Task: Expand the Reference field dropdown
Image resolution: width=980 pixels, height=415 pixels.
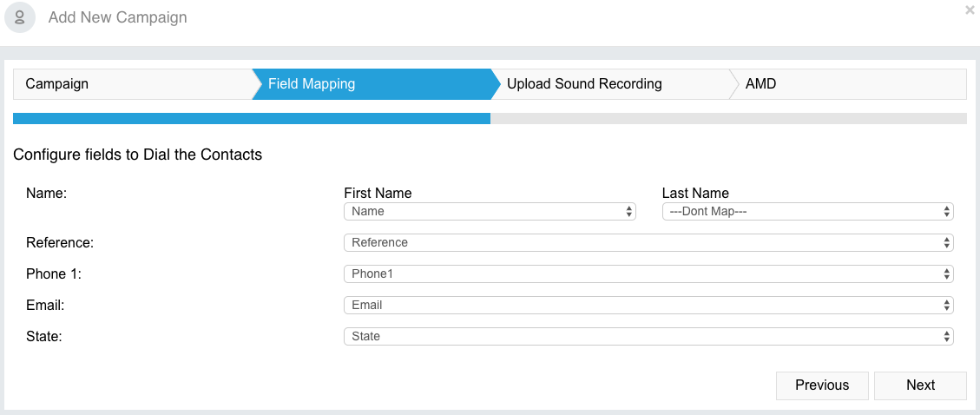Action: 648,242
